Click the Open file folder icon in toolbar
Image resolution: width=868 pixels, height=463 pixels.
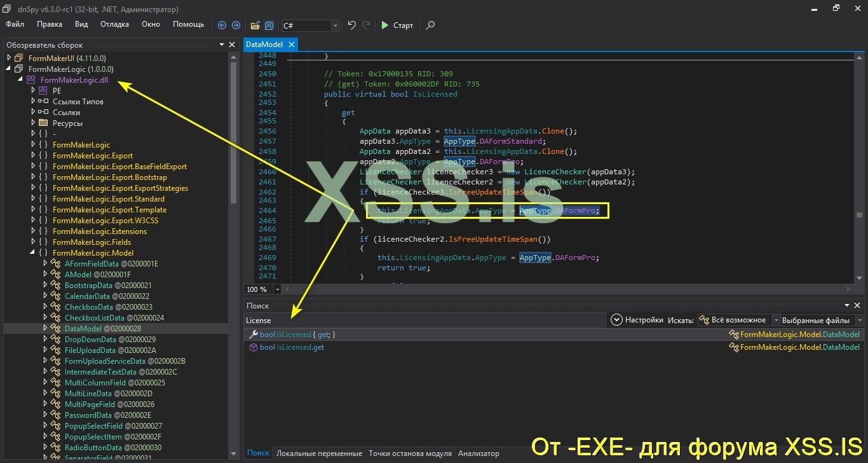tap(255, 25)
